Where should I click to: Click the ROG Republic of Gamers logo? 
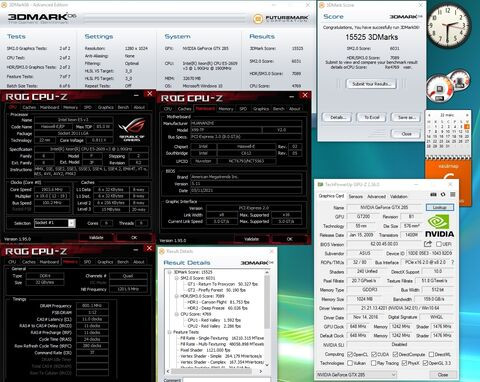pos(131,128)
